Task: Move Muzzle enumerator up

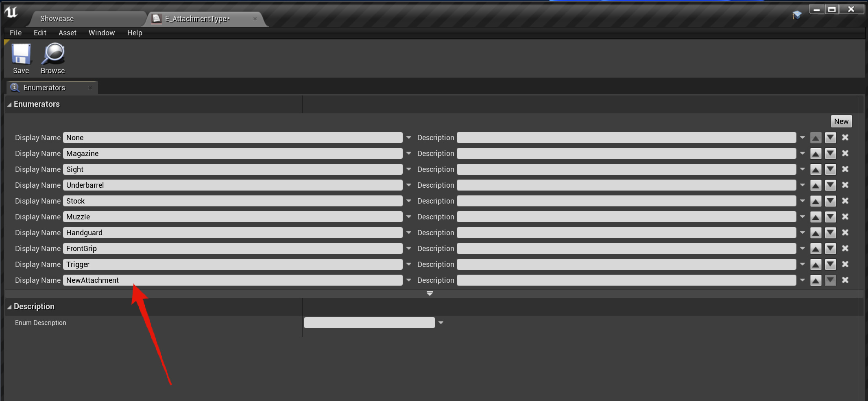Action: [x=816, y=217]
